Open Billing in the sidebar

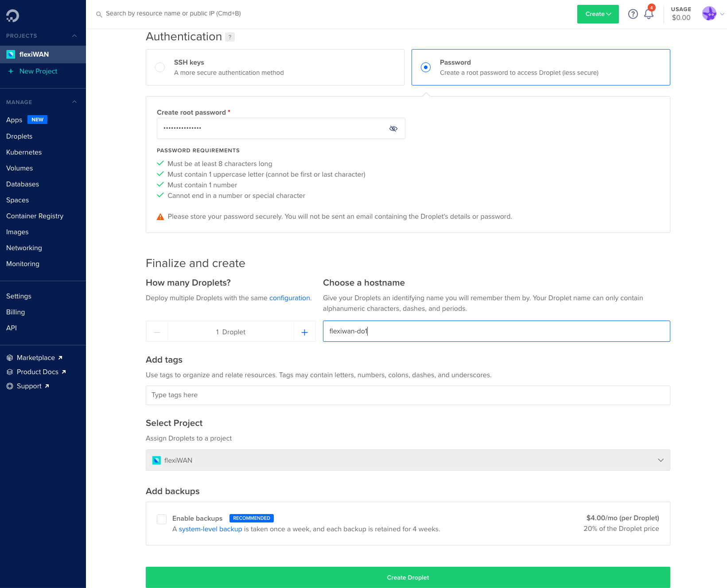[16, 312]
